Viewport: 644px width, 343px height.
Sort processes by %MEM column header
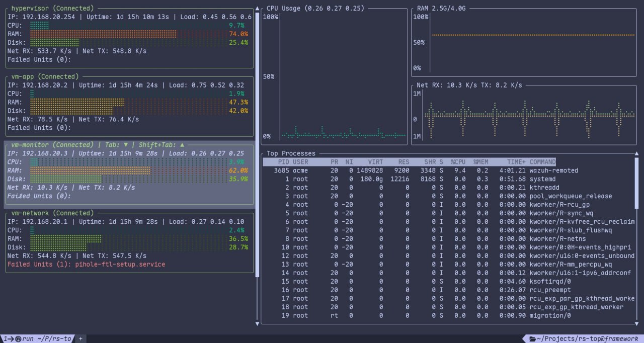[x=480, y=162]
